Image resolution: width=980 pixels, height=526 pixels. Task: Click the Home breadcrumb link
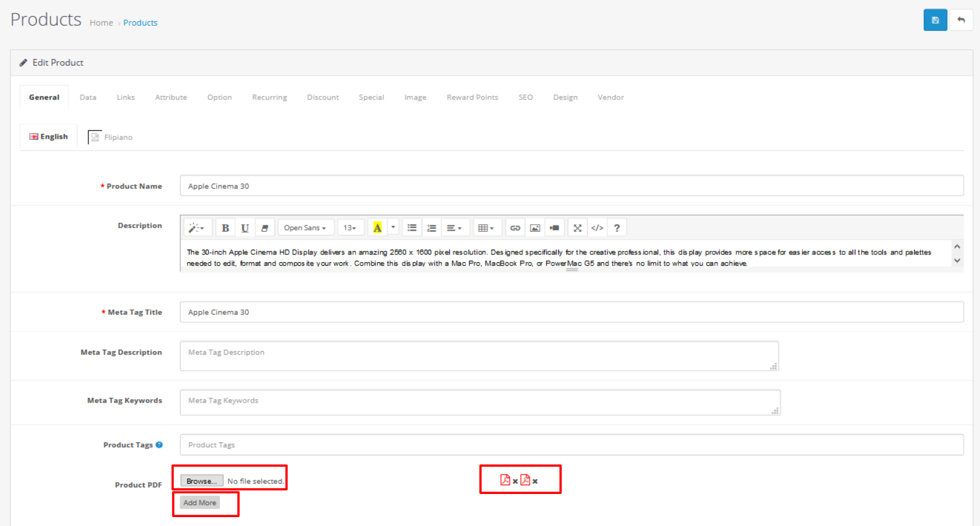(101, 23)
